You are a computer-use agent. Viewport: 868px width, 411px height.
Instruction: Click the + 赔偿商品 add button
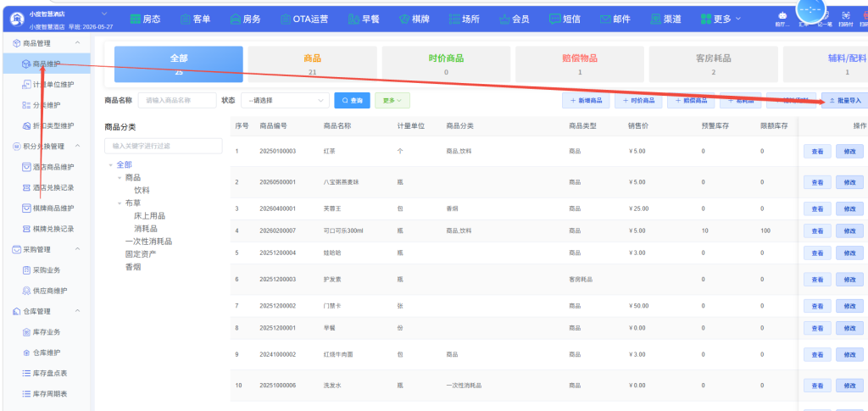[691, 100]
